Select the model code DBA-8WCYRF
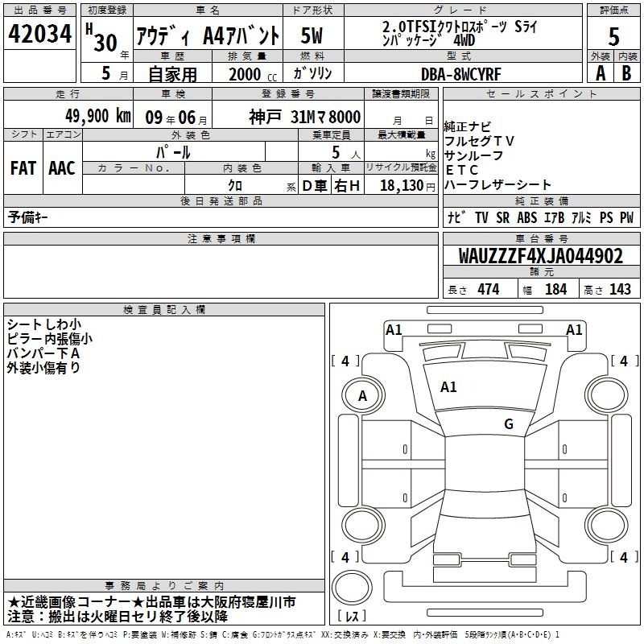The height and width of the screenshot is (644, 644). click(460, 73)
